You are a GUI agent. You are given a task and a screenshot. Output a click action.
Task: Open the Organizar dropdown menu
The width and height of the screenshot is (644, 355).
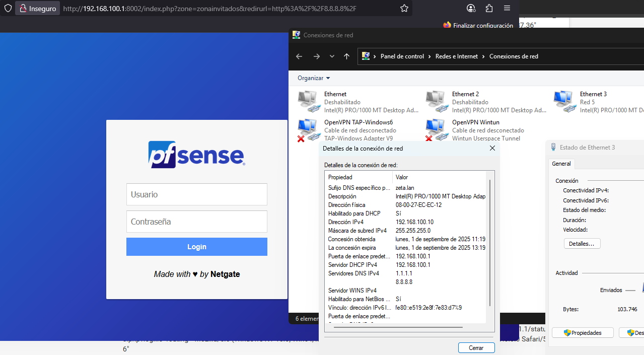(314, 78)
